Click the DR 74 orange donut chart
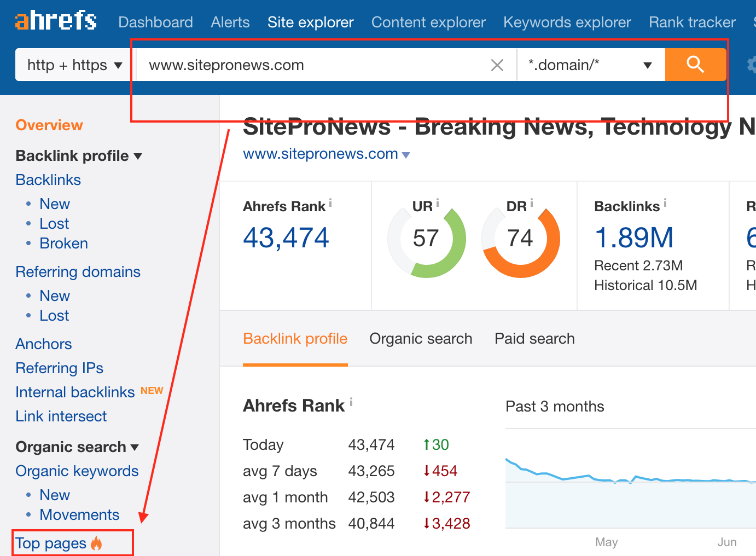 [521, 239]
